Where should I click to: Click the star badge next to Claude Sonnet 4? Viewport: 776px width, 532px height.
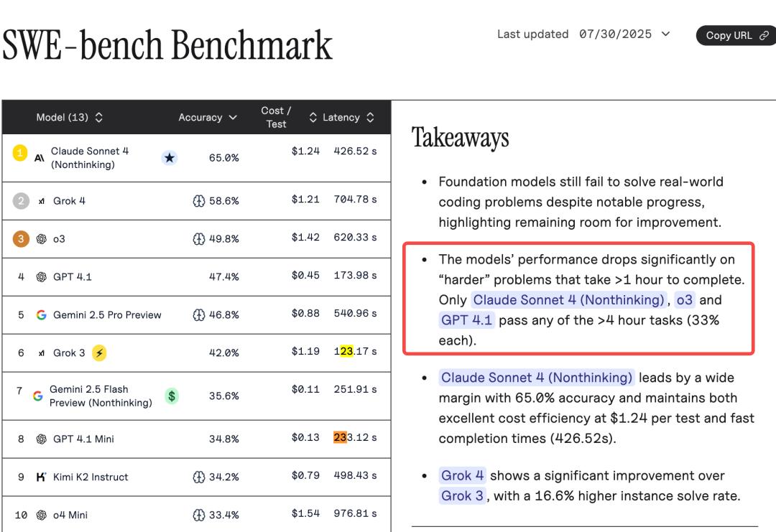click(x=170, y=158)
